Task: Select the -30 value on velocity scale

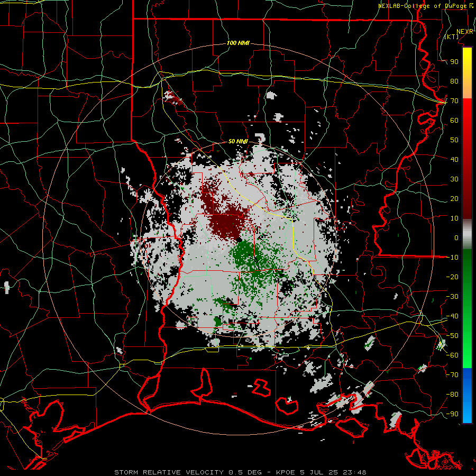Action: [452, 297]
